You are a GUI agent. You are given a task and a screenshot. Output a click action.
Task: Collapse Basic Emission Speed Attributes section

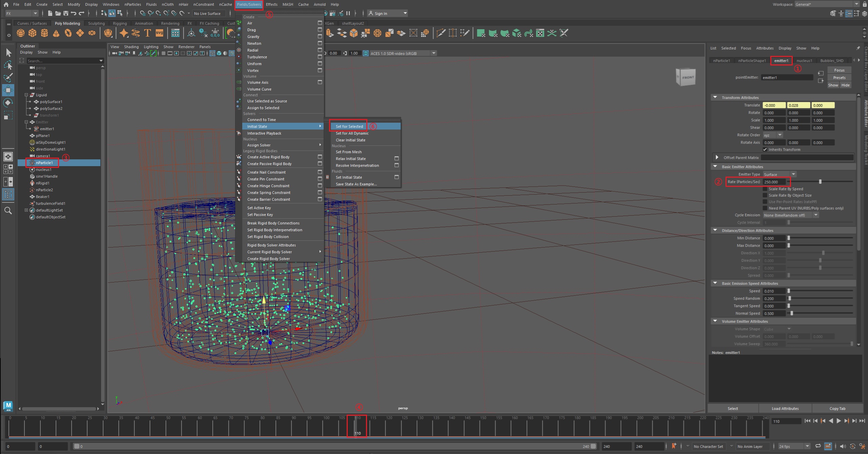pos(715,283)
